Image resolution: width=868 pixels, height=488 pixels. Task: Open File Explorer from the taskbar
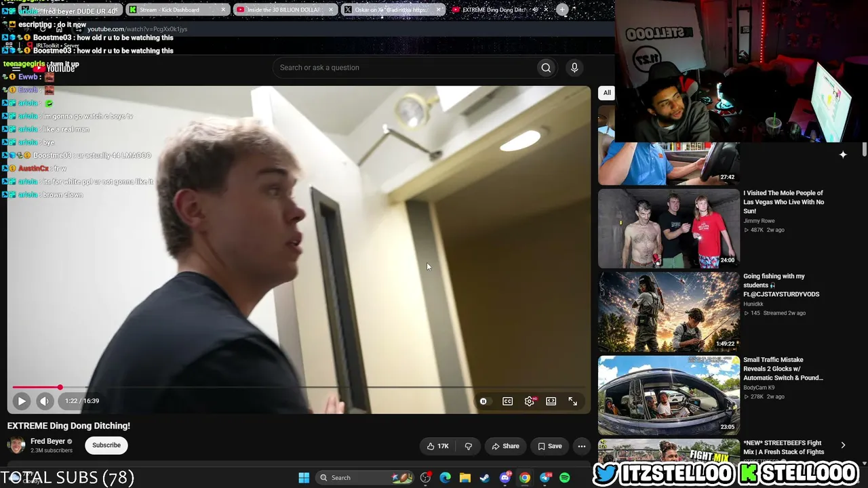(465, 478)
